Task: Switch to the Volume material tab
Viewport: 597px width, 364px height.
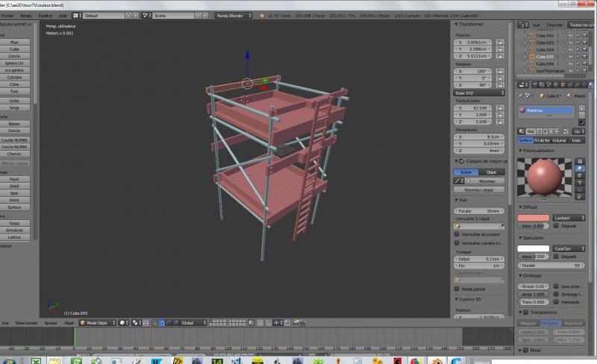Action: [559, 139]
